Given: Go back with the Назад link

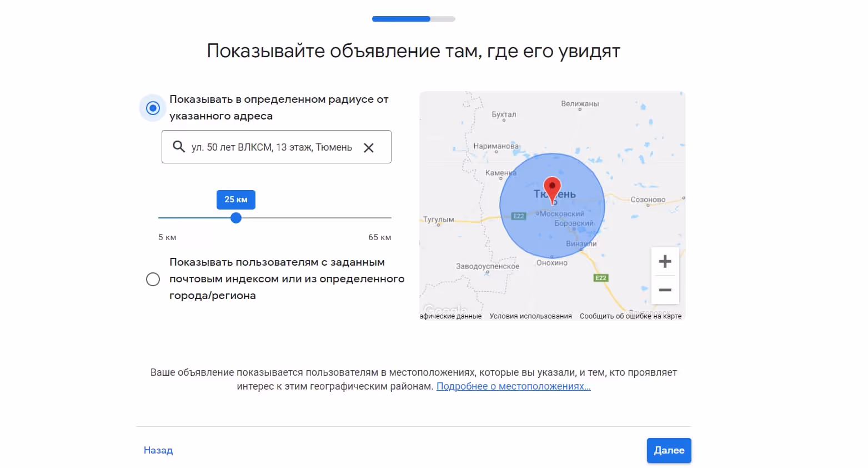Looking at the screenshot, I should tap(158, 450).
